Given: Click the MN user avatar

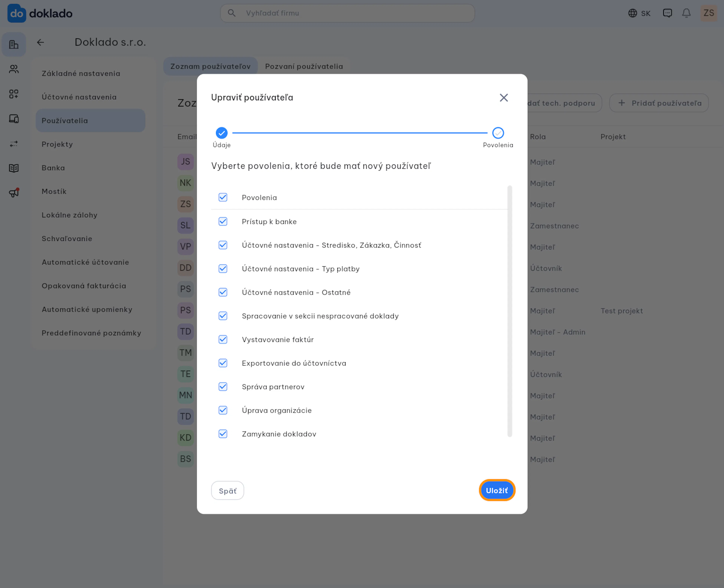Looking at the screenshot, I should point(185,395).
